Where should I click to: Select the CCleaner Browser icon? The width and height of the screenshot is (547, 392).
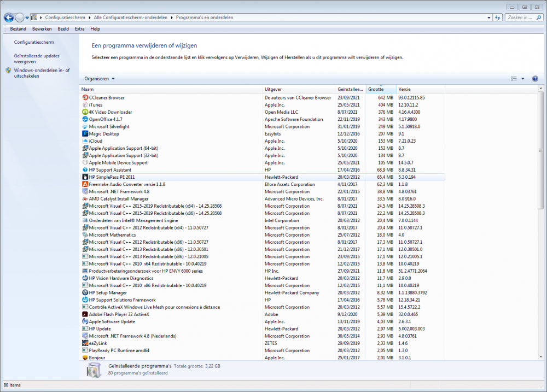[85, 98]
